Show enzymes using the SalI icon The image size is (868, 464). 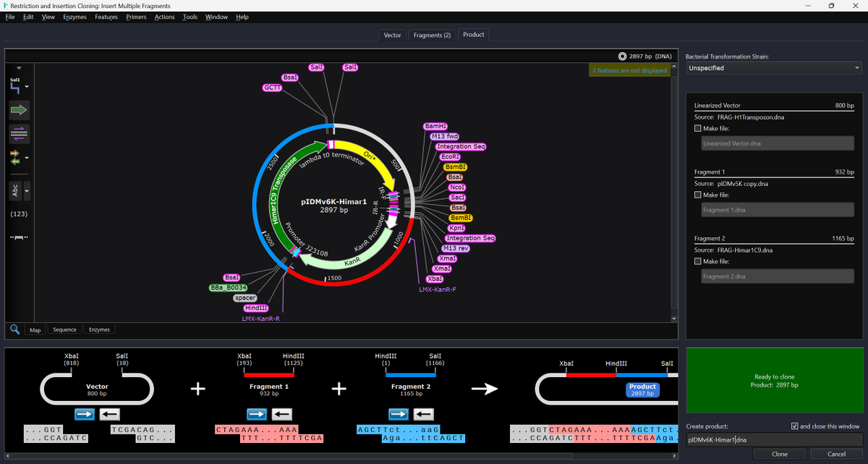(15, 86)
